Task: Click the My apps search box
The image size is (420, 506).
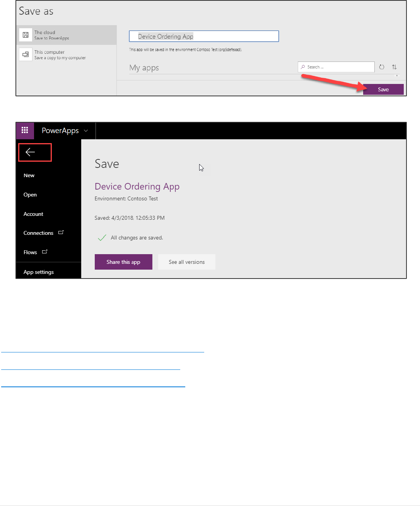Action: click(336, 67)
